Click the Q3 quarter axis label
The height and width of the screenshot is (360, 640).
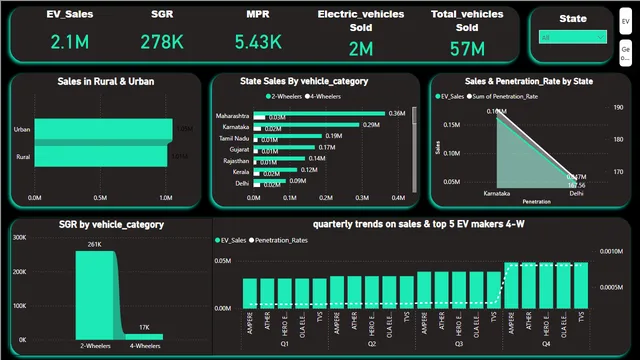point(459,344)
